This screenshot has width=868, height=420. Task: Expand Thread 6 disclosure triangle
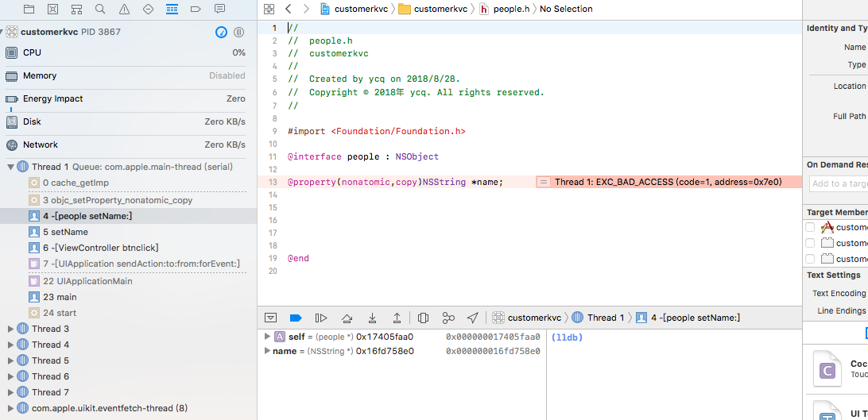pos(10,377)
